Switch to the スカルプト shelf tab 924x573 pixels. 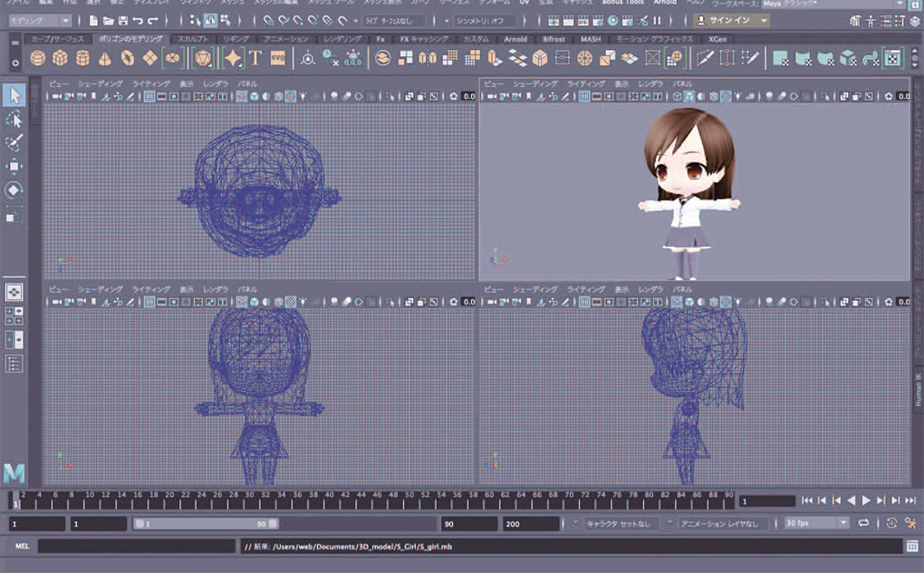pyautogui.click(x=190, y=40)
